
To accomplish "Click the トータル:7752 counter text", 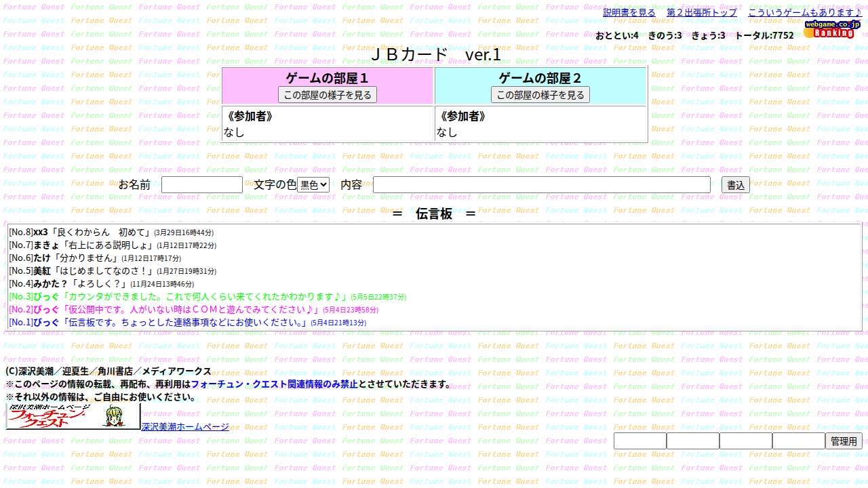I will (x=764, y=35).
